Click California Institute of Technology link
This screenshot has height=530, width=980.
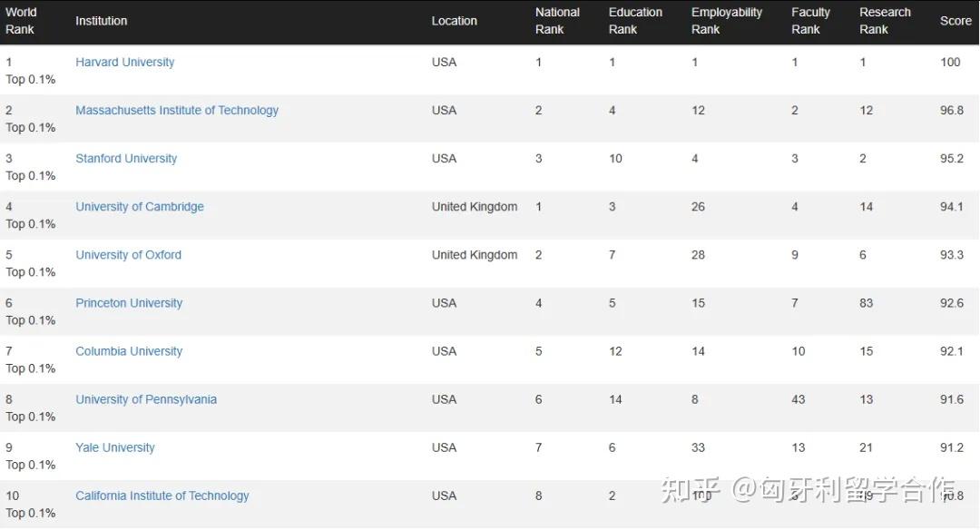162,496
